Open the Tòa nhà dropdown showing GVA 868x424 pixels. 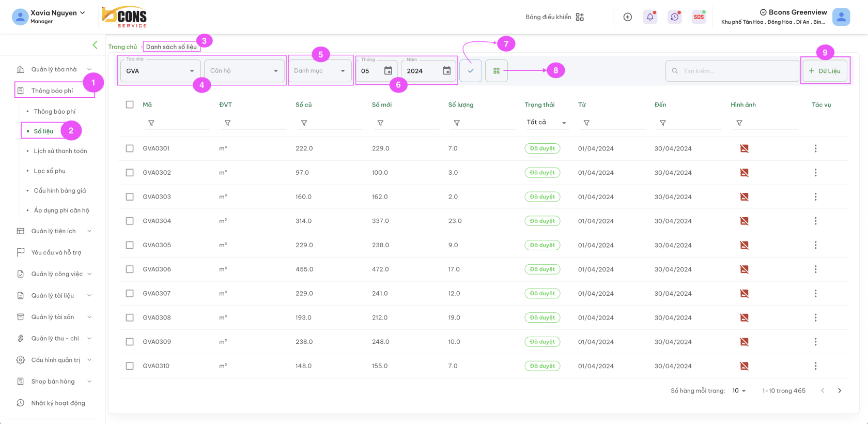[x=161, y=71]
